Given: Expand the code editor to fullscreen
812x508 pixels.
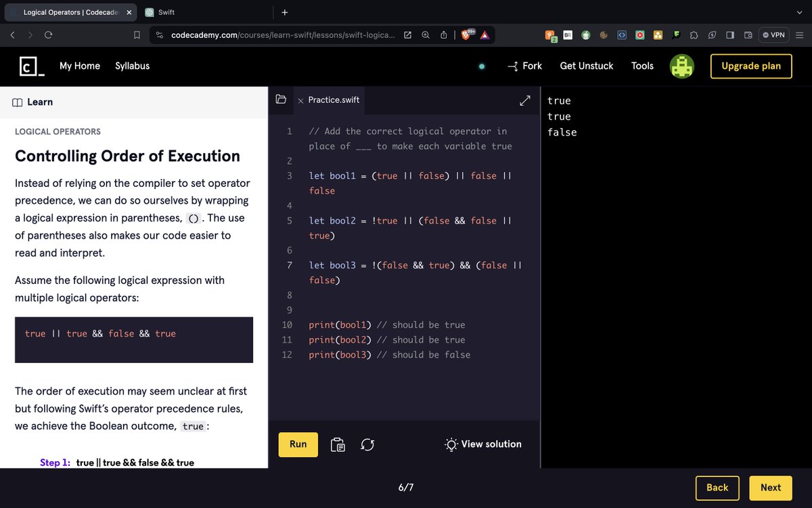Looking at the screenshot, I should (524, 100).
